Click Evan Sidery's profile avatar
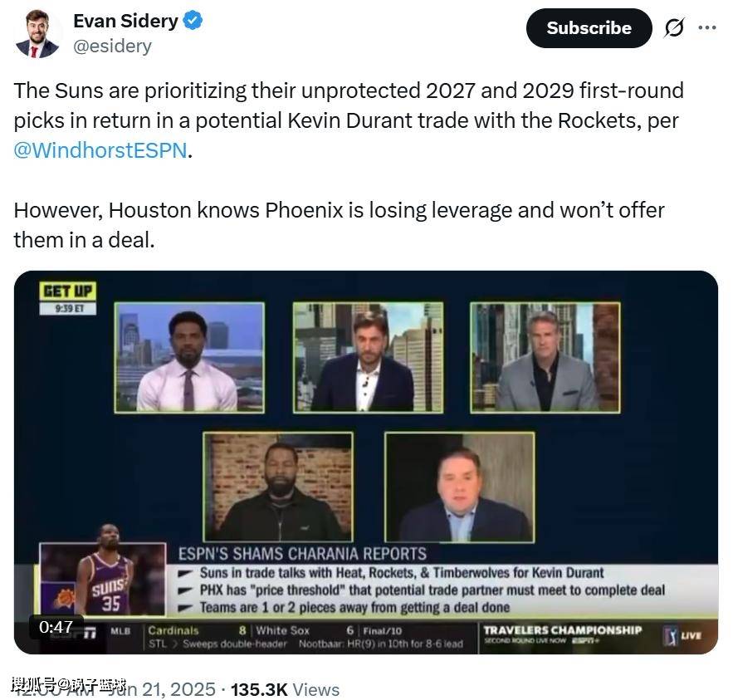This screenshot has height=700, width=733. click(x=37, y=34)
